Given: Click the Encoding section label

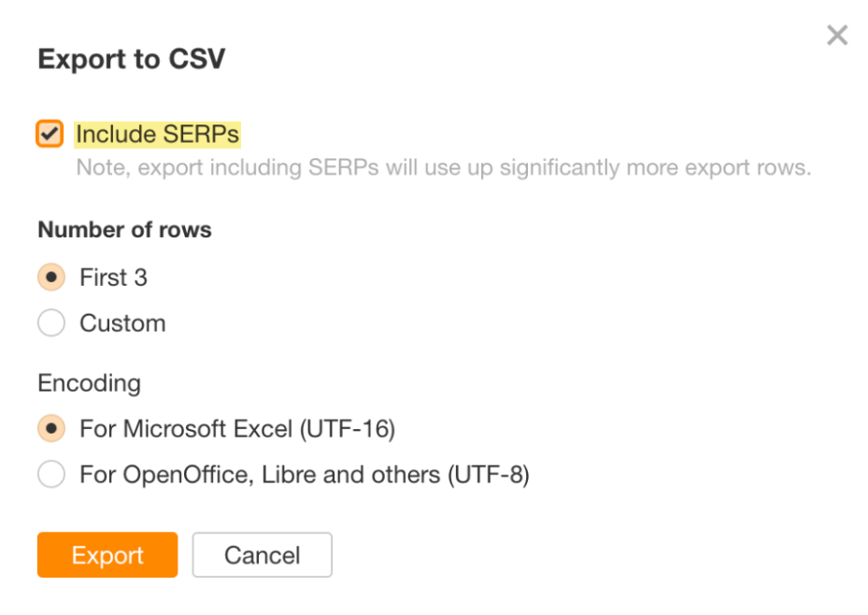Looking at the screenshot, I should 89,383.
